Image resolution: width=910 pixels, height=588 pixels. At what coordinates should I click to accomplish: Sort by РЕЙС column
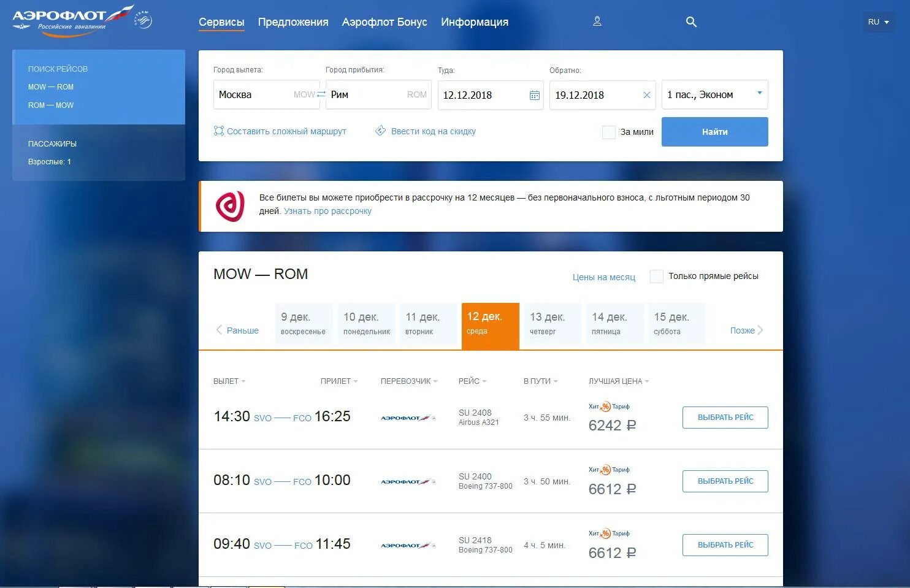[472, 381]
